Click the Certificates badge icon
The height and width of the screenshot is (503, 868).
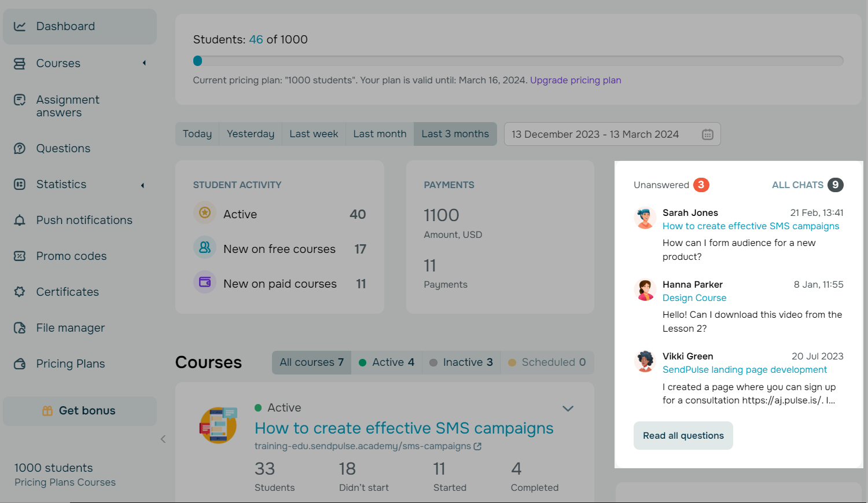(20, 292)
